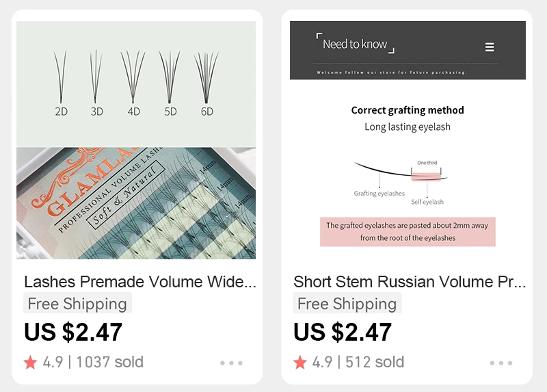
Task: Click the 4.9 rating with 1037 sold text
Action: [x=93, y=363]
